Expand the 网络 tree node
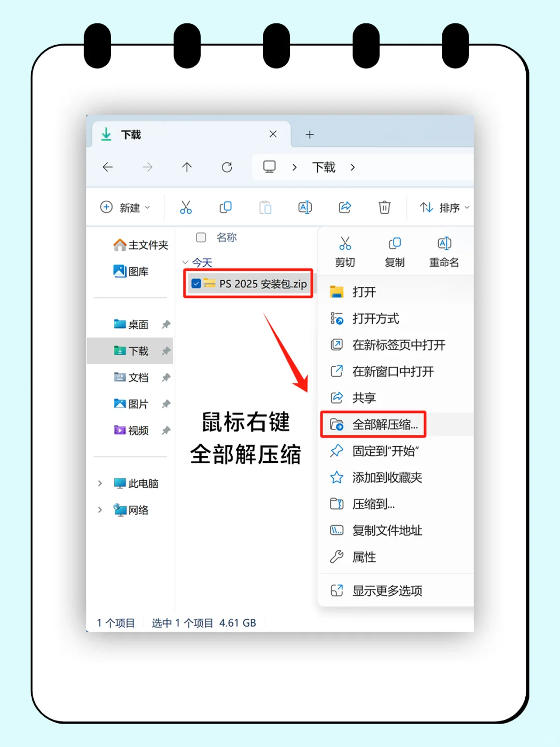560x747 pixels. 100,510
